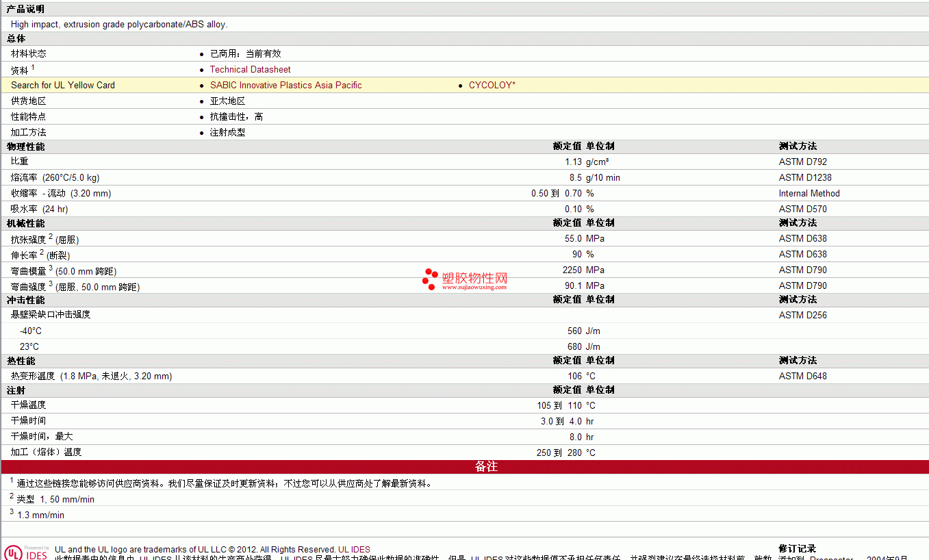Select the 2250 flexural modulus value
The height and width of the screenshot is (560, 929).
572,270
